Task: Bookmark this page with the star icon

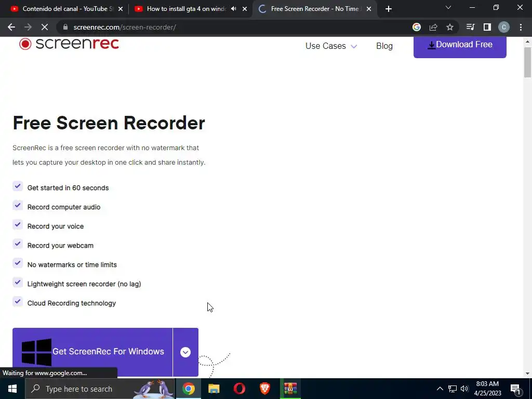Action: (450, 27)
